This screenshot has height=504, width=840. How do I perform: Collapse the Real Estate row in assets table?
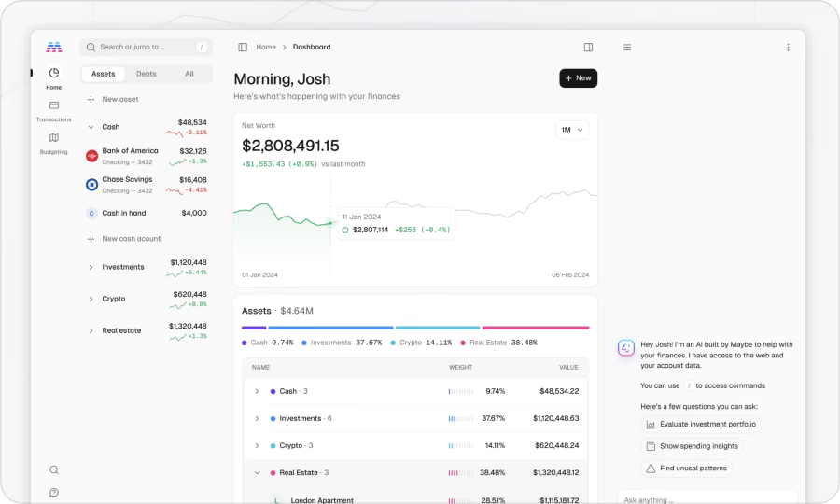(x=257, y=473)
